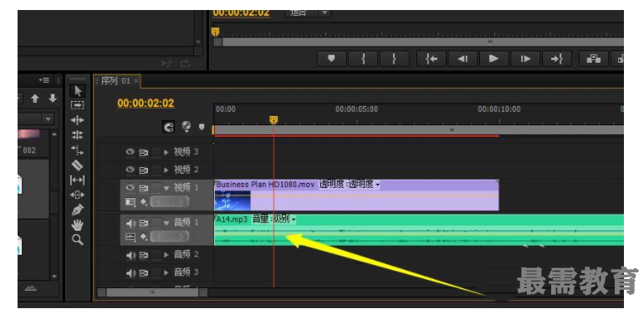Expand the 视频 3 track
This screenshot has height=314, width=644.
[166, 153]
